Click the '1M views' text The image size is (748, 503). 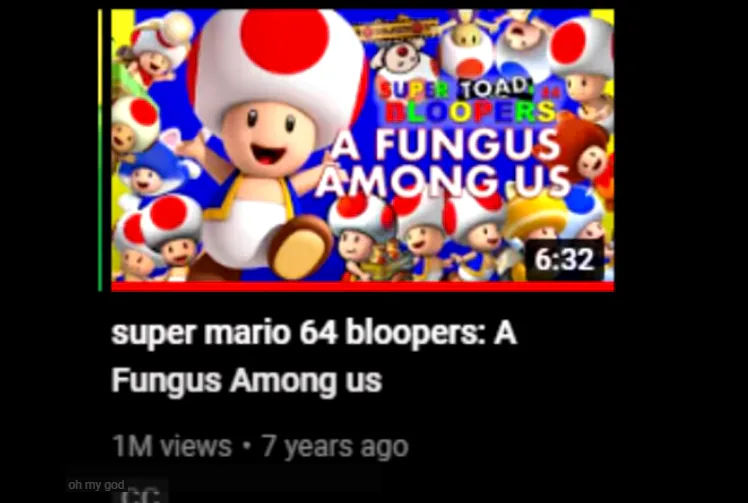point(172,446)
